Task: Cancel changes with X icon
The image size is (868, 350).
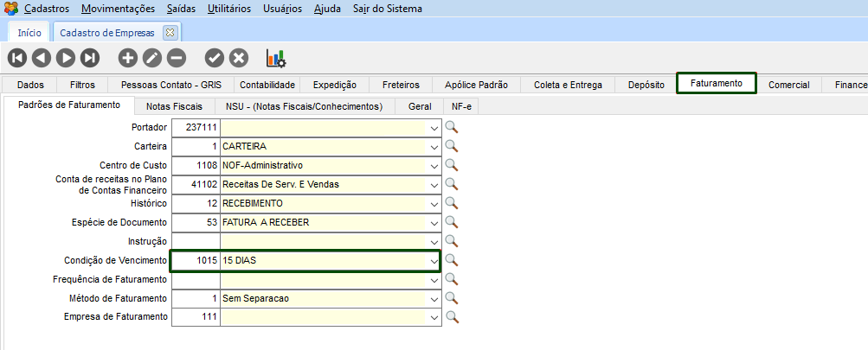Action: point(239,58)
